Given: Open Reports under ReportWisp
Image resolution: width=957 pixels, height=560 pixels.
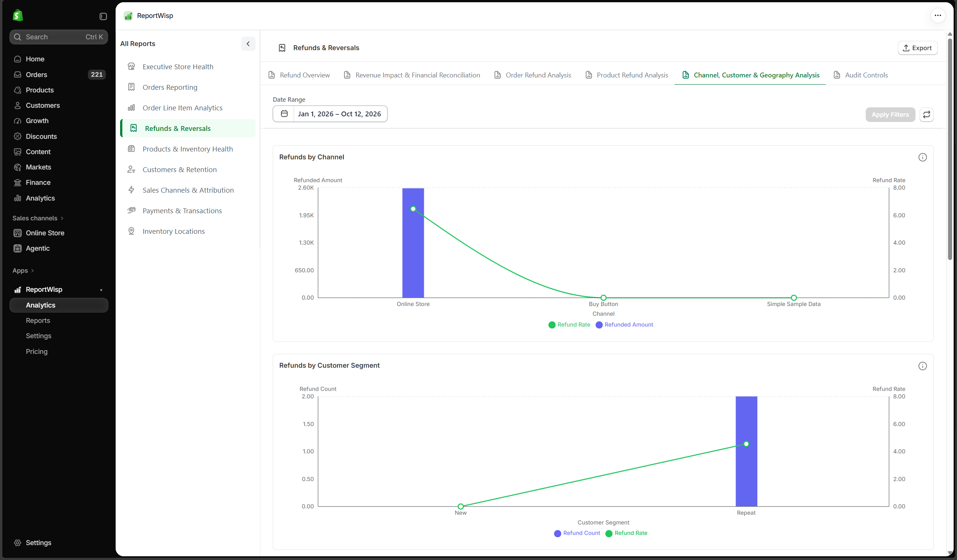Looking at the screenshot, I should pyautogui.click(x=38, y=321).
